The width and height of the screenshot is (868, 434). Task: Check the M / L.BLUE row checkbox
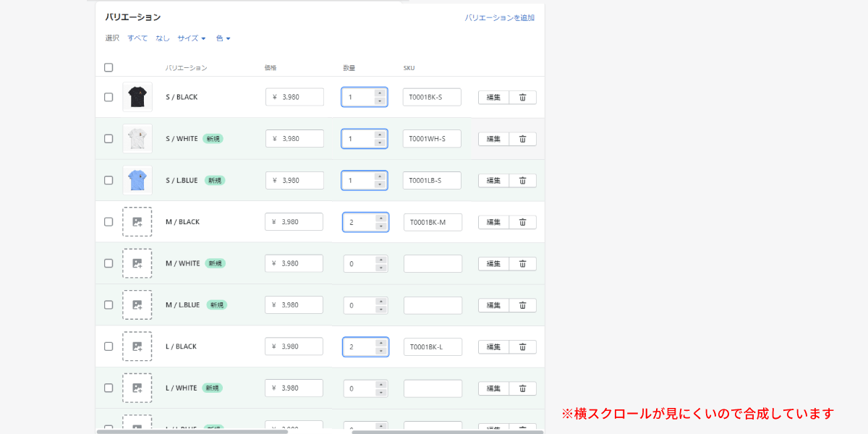click(x=109, y=305)
